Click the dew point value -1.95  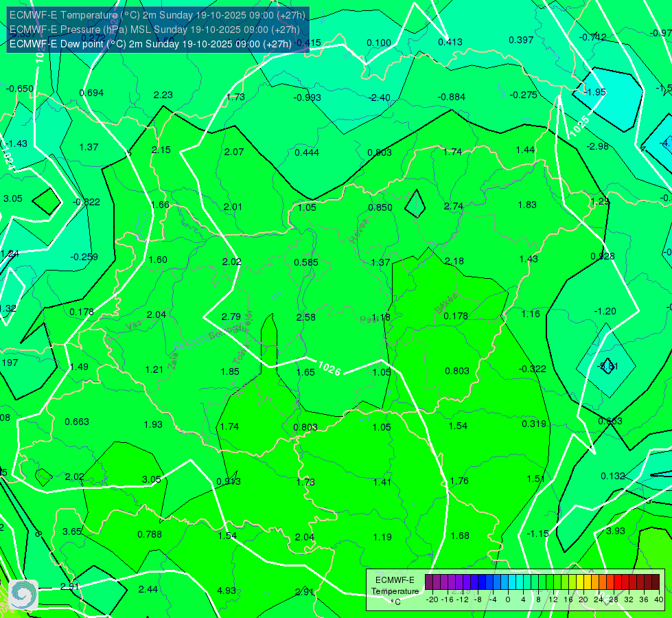595,92
